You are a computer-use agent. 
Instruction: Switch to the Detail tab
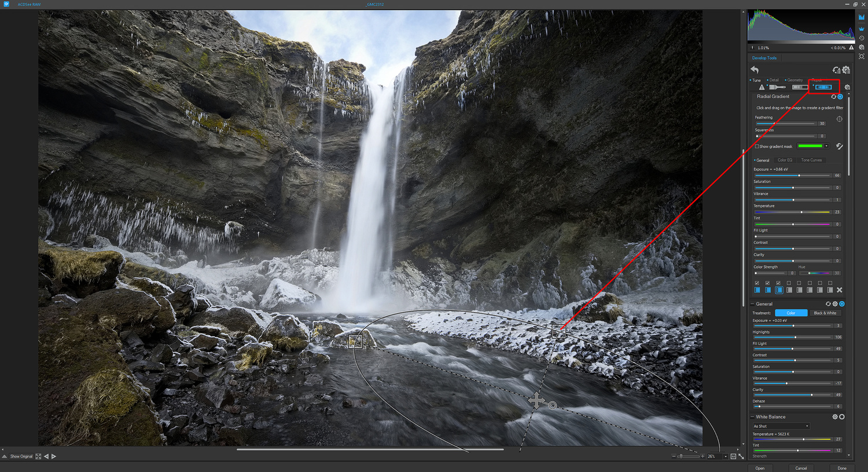[774, 81]
